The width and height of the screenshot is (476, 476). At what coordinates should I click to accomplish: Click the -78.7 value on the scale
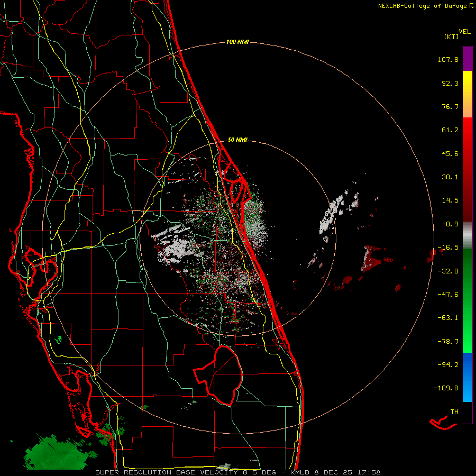tap(448, 342)
